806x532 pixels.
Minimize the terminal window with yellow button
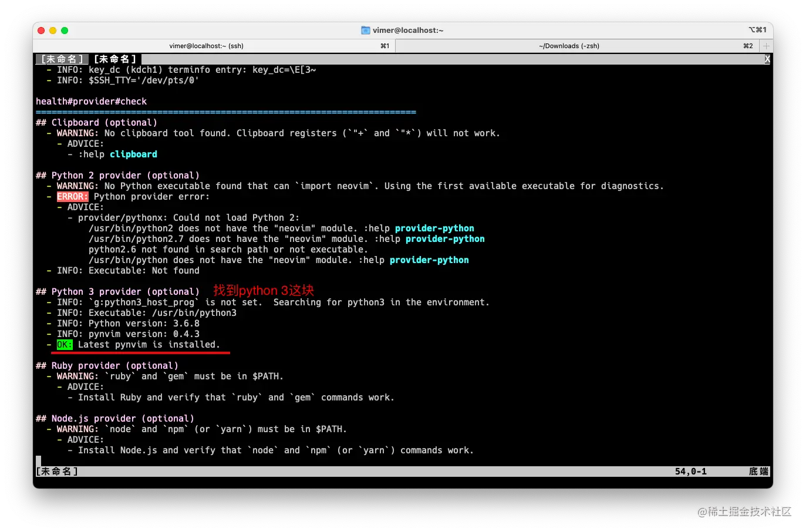coord(53,31)
